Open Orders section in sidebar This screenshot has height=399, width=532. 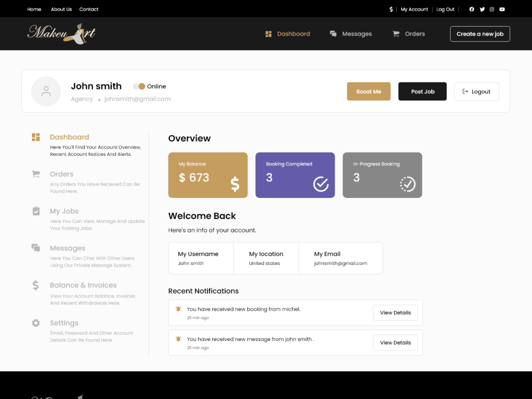point(61,174)
